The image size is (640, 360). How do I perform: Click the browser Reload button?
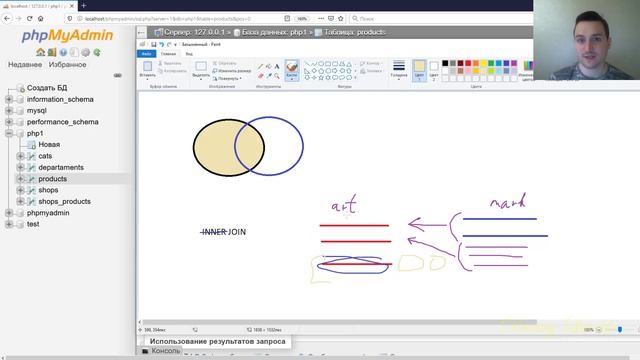pyautogui.click(x=29, y=18)
